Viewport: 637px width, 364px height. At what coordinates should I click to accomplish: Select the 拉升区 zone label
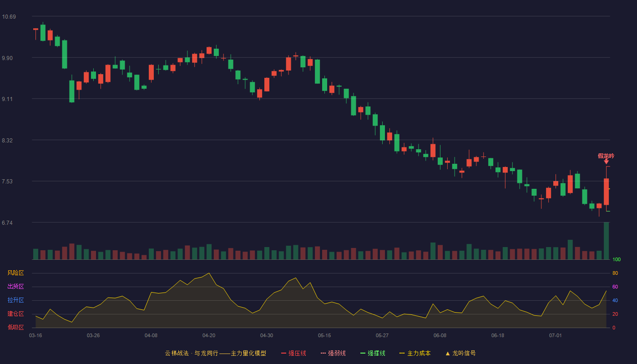pyautogui.click(x=16, y=300)
